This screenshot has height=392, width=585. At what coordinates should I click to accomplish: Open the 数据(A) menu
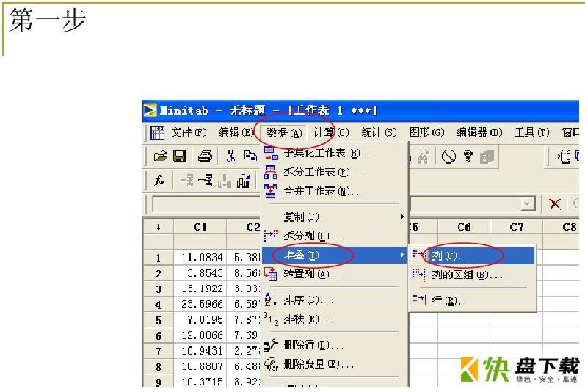click(284, 133)
